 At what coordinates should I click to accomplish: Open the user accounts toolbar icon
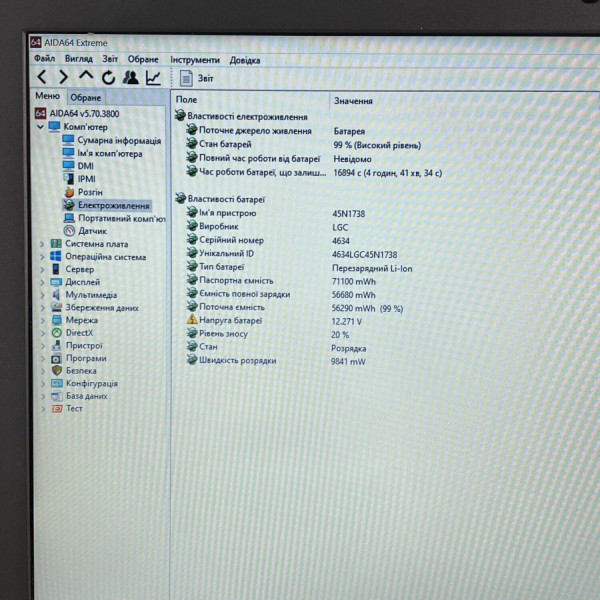(x=130, y=78)
